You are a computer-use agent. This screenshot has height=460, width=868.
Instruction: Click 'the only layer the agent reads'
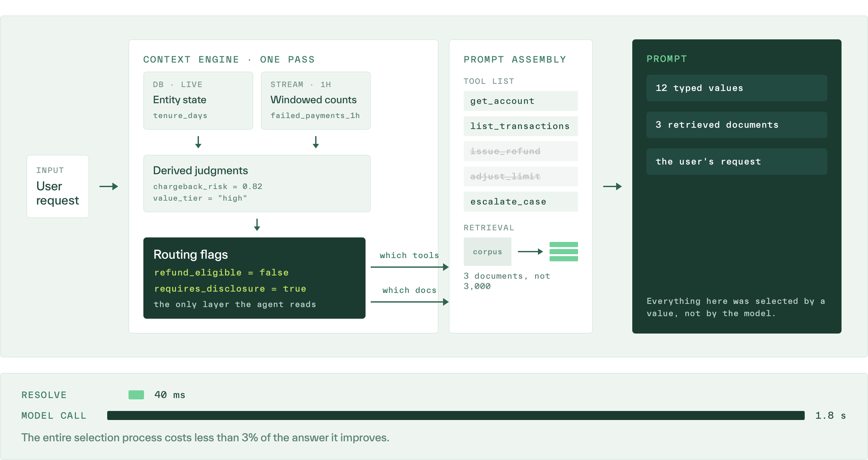point(235,304)
